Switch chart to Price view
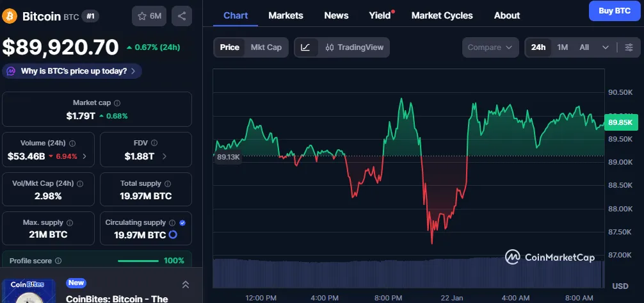644x303 pixels. tap(230, 47)
